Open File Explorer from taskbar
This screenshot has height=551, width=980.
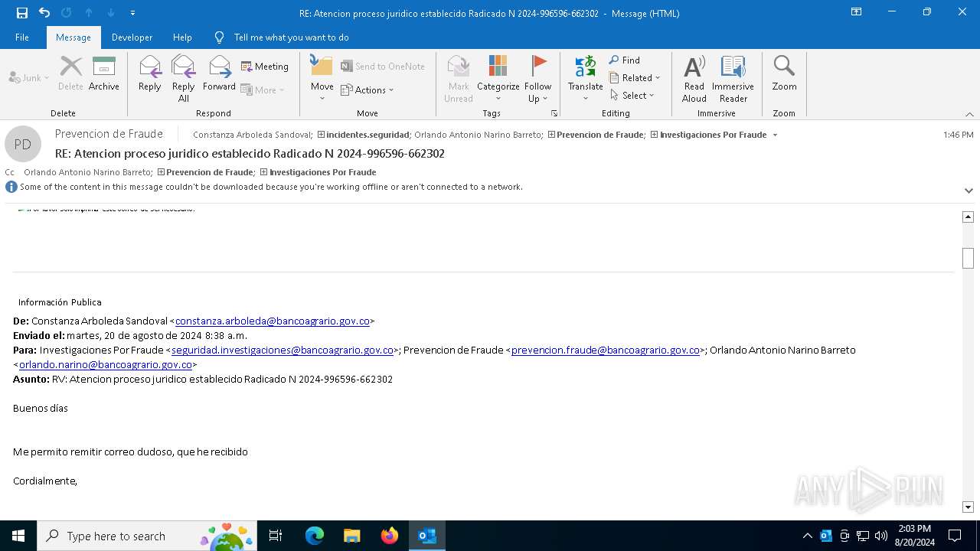(x=351, y=536)
